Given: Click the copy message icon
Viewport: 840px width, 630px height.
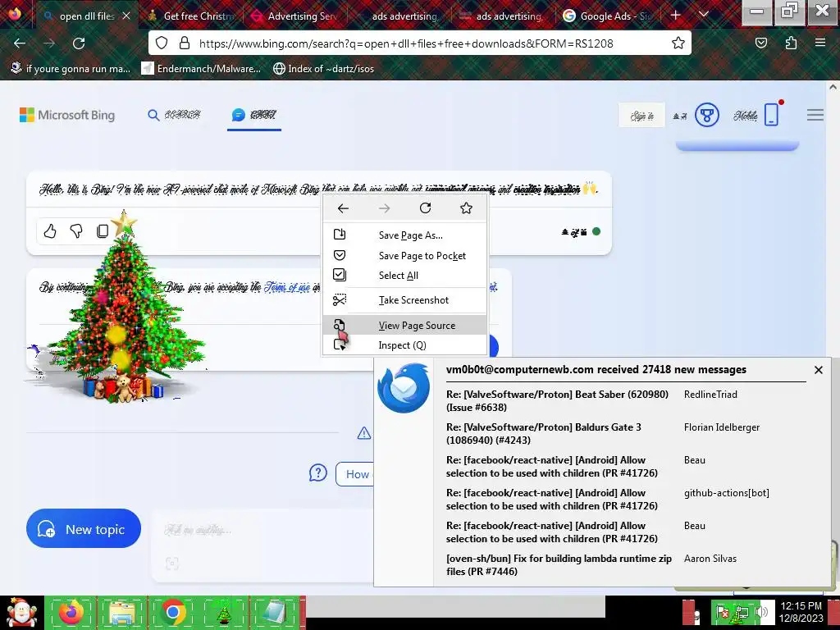Looking at the screenshot, I should (103, 231).
